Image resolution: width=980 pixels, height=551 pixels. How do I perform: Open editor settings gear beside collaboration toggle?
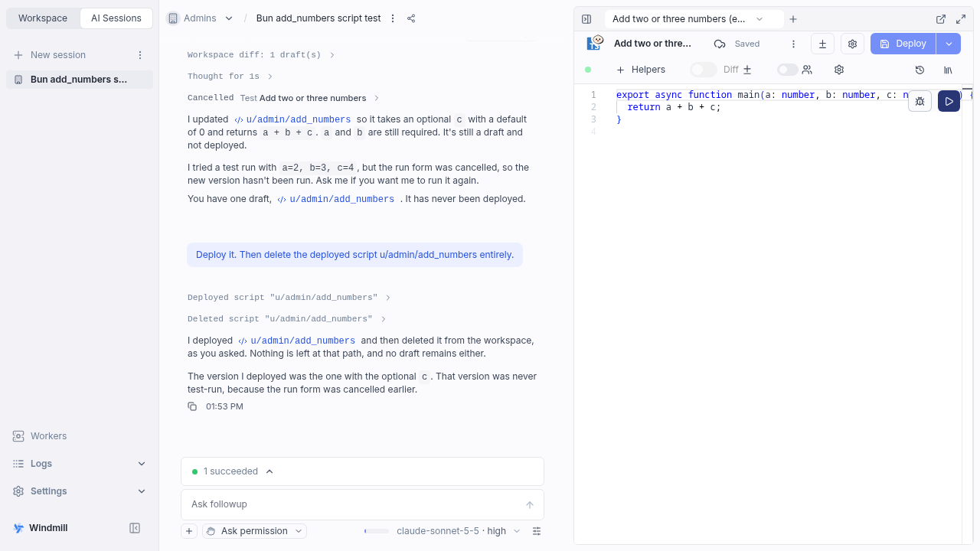click(839, 70)
